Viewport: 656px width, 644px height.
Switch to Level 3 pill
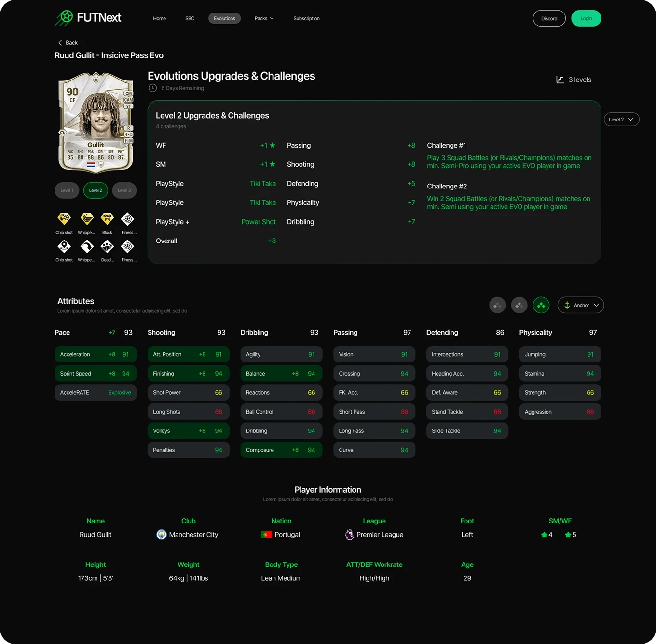pos(124,190)
